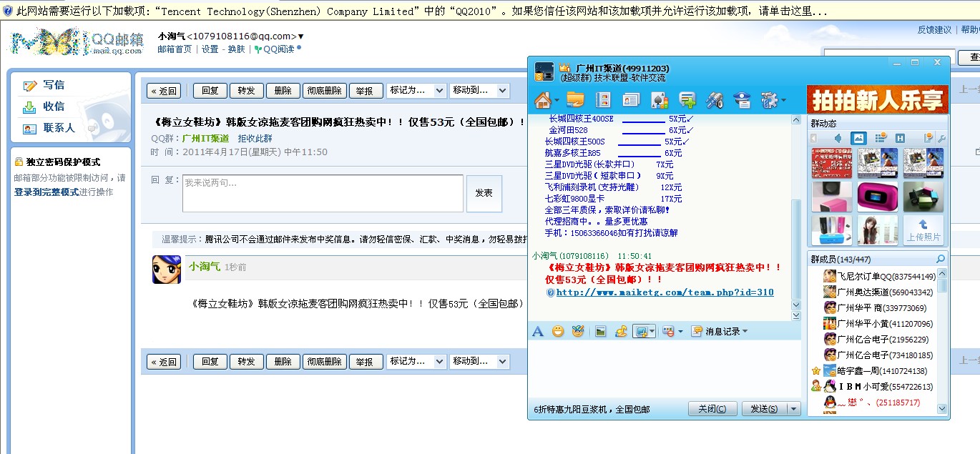The width and height of the screenshot is (980, 454).
Task: Open the smiley emoticon picker
Action: point(558,331)
